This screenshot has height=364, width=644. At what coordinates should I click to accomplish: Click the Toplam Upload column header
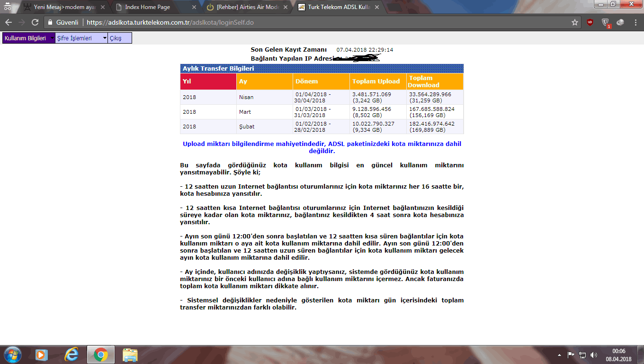(x=378, y=82)
